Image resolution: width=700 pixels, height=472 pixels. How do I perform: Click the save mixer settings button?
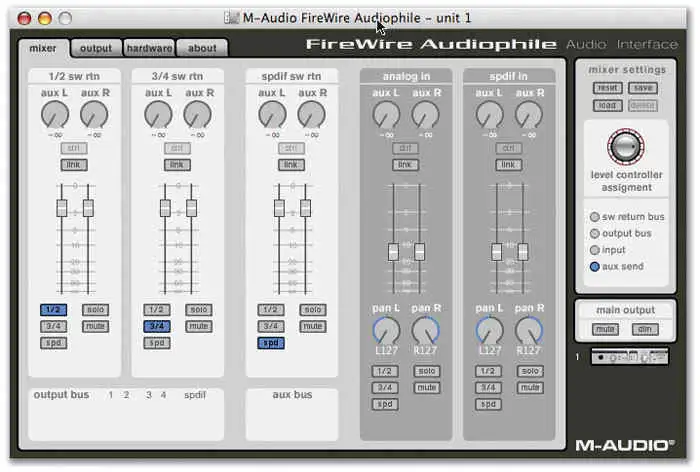click(x=643, y=88)
